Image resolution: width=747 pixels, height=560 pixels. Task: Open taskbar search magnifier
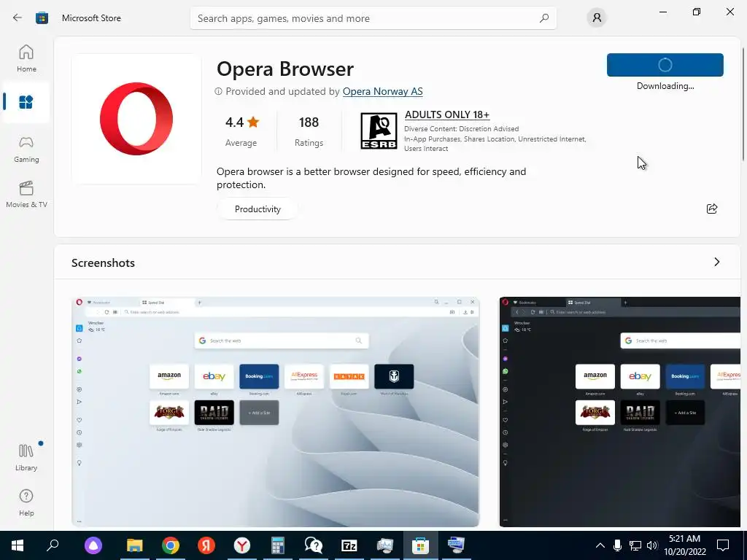(53, 545)
